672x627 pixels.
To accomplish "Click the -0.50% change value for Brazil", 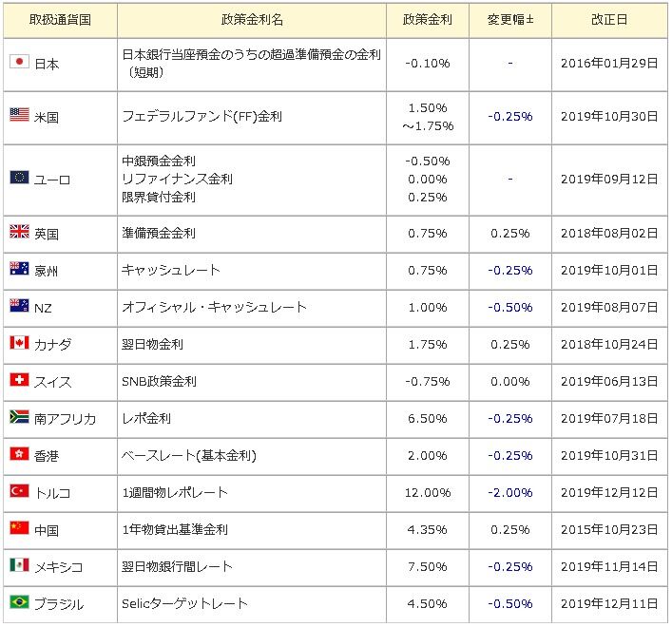I will [510, 603].
